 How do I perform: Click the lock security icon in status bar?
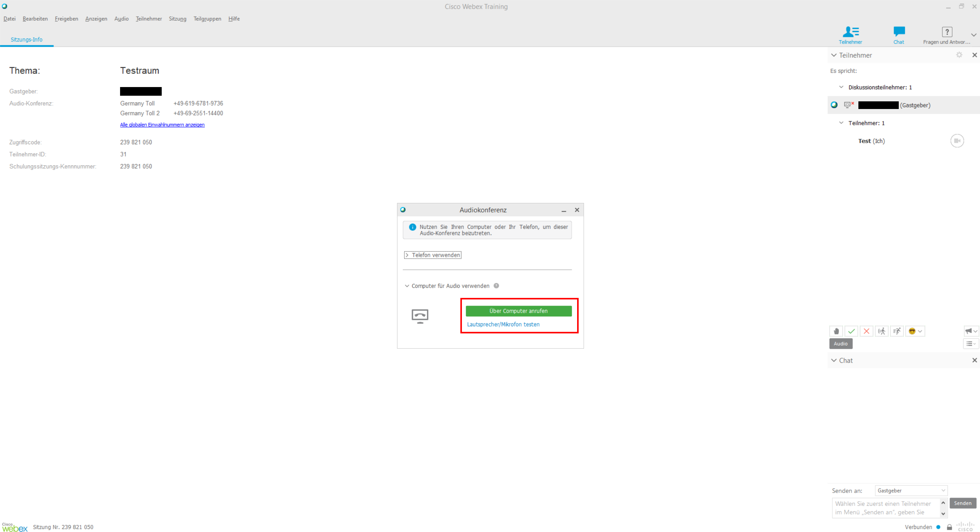949,527
